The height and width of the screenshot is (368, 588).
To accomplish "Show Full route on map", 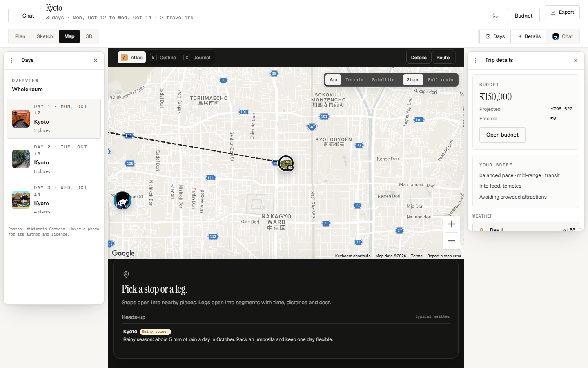I will [x=441, y=80].
